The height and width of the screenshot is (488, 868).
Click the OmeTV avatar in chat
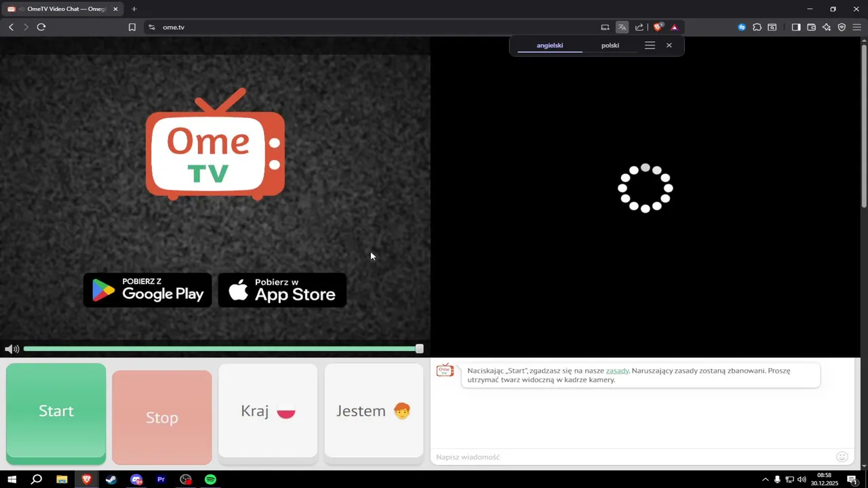(445, 371)
